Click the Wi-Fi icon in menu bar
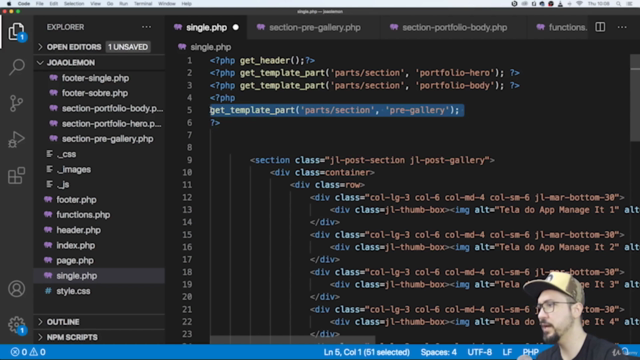Viewport: 640px width, 360px height. (x=579, y=4)
